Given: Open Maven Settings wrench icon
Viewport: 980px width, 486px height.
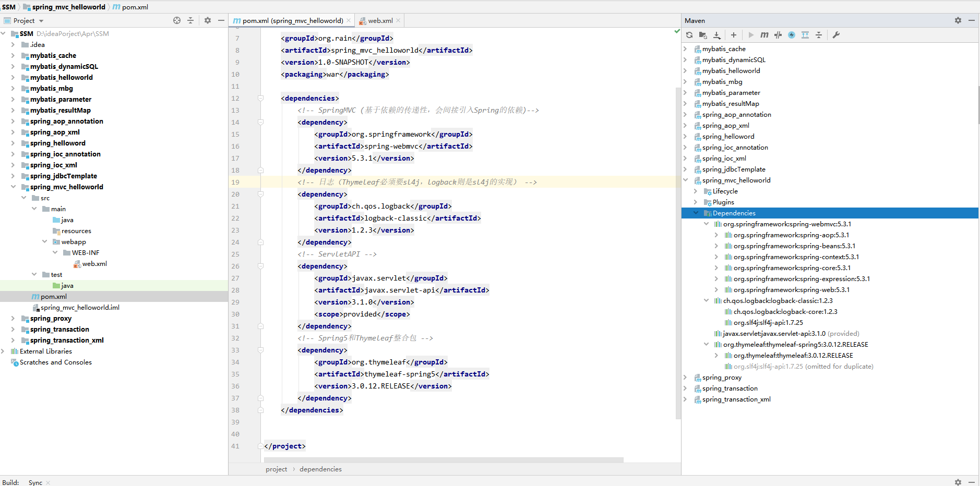Looking at the screenshot, I should 836,35.
